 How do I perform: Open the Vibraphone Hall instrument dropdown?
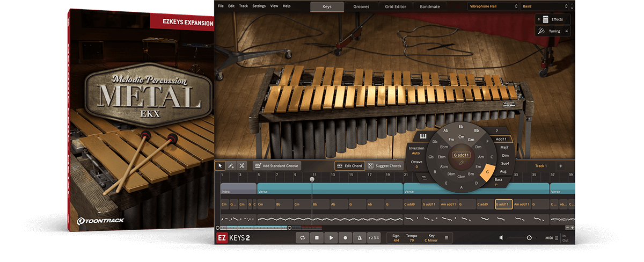[493, 6]
